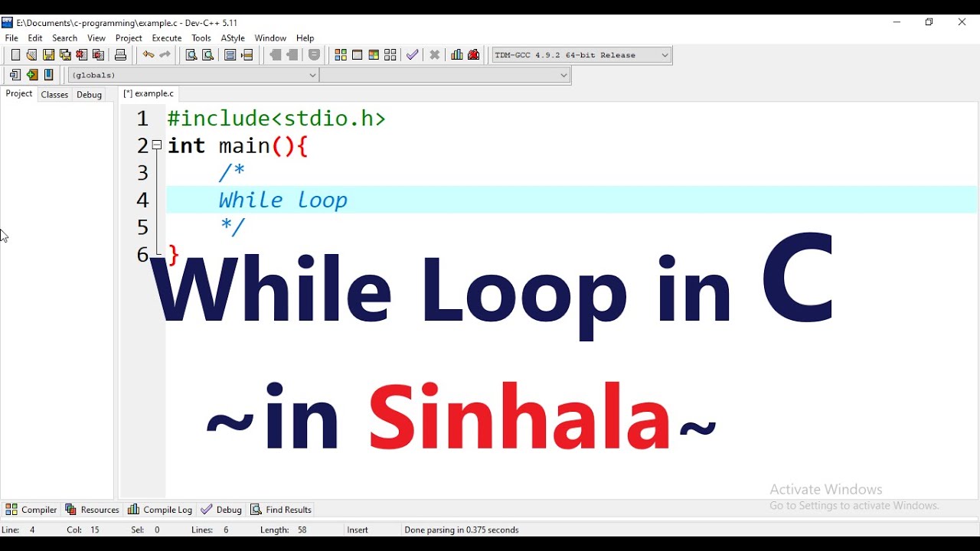Collapse the main function fold marker
Viewport: 980px width, 551px height.
point(157,145)
